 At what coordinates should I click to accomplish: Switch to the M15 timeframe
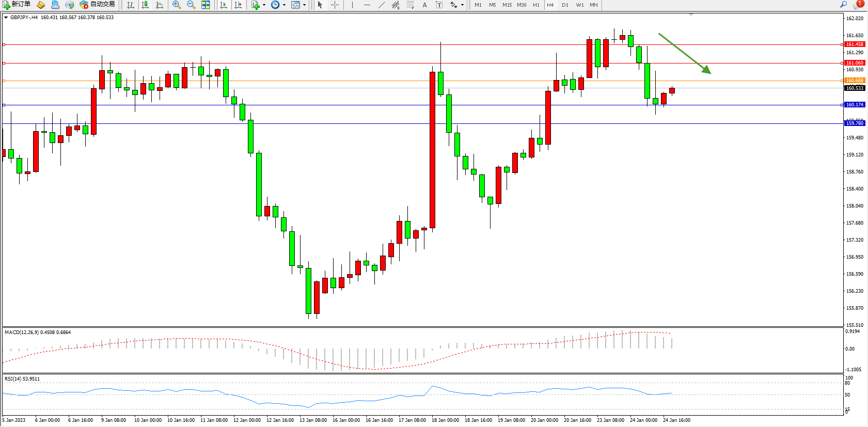507,5
